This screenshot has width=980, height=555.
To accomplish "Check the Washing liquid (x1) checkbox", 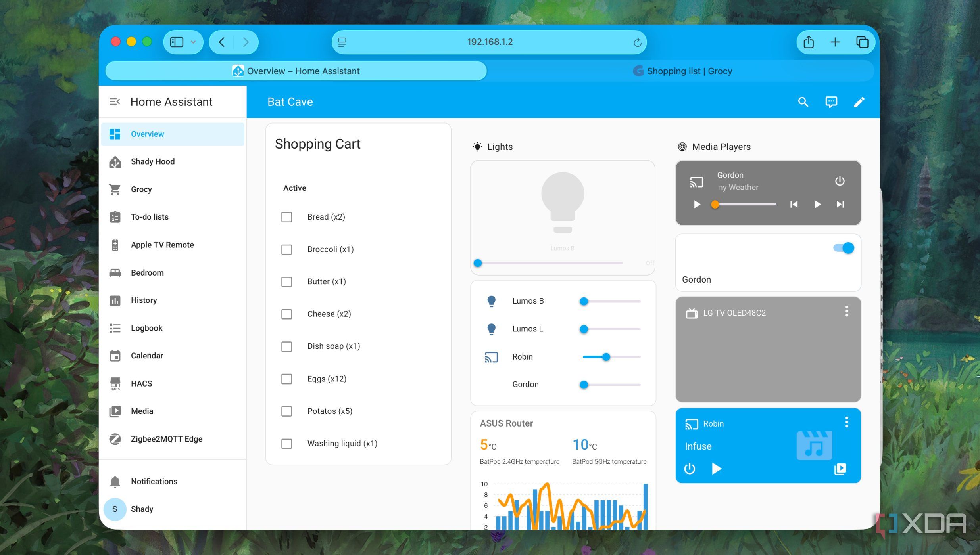I will pos(286,444).
